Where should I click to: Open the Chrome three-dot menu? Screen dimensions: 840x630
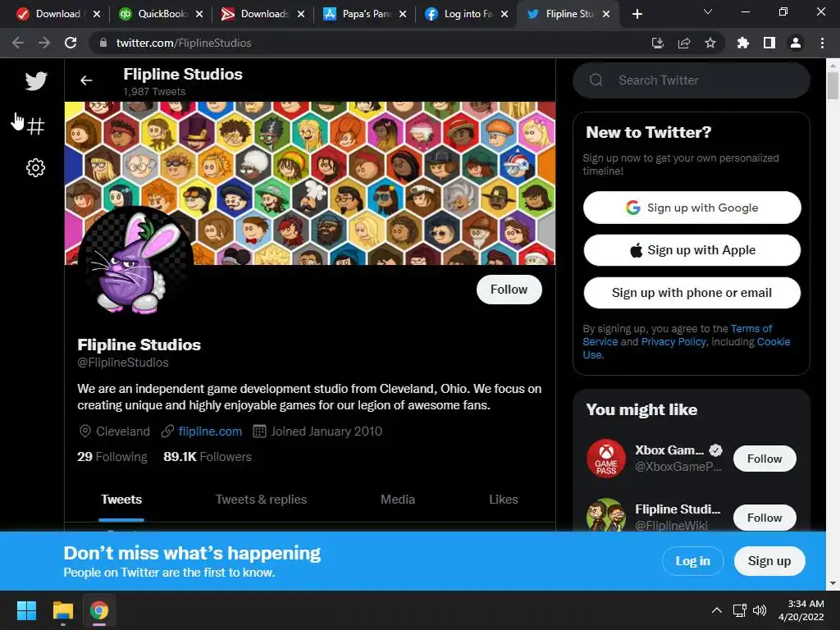click(x=822, y=43)
